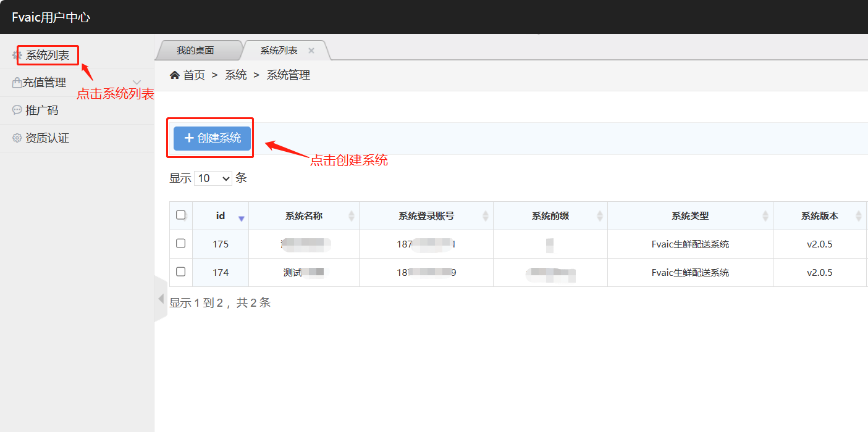
Task: Sort by the 系统类型 column header
Action: tap(690, 216)
